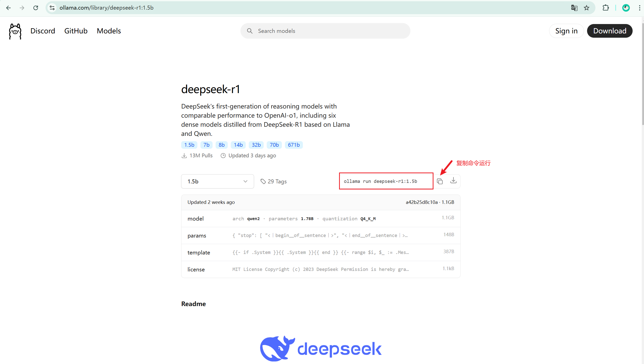
Task: Open the GitHub navigation link
Action: pos(76,31)
